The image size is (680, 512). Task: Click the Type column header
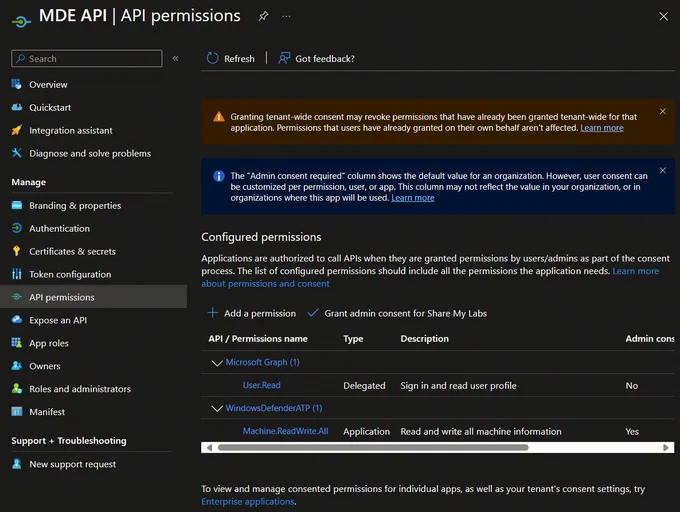353,339
